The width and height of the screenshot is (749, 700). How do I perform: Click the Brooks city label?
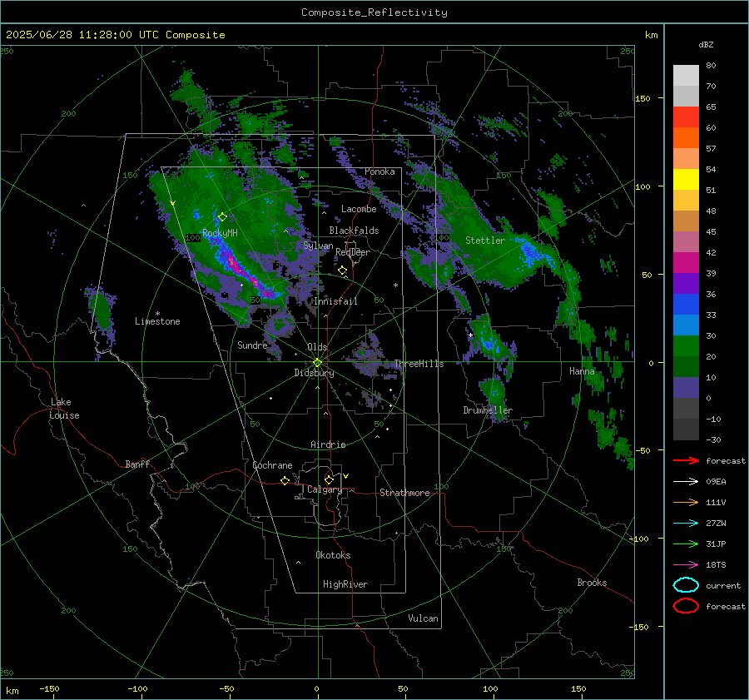[x=592, y=583]
